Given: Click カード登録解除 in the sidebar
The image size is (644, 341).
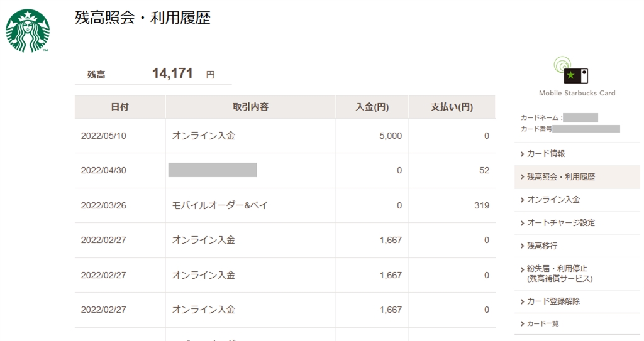Looking at the screenshot, I should [x=553, y=301].
